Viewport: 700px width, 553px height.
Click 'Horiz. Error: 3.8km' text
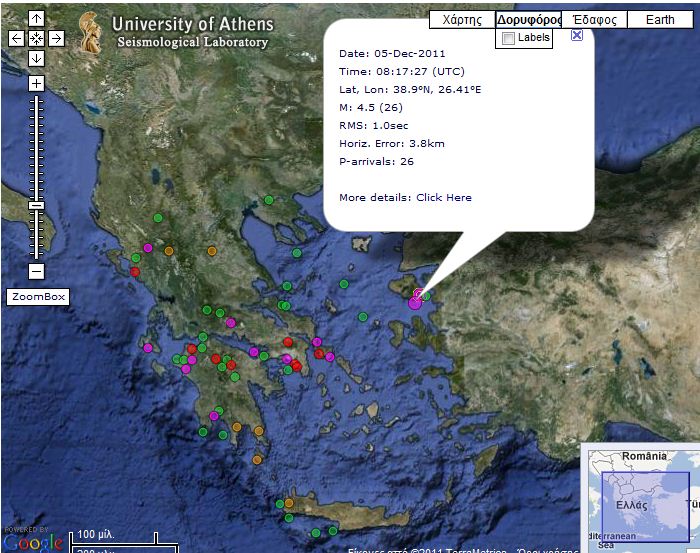pyautogui.click(x=392, y=144)
